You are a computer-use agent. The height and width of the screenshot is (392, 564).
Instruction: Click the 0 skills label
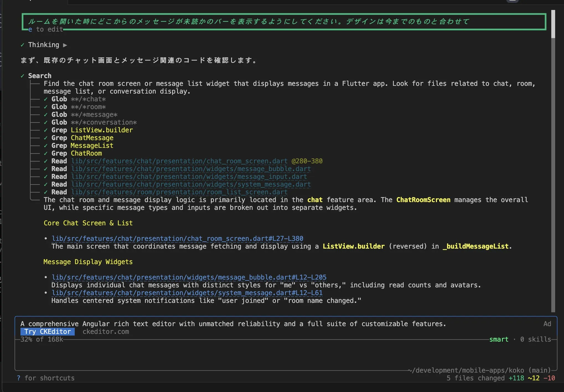pos(535,339)
